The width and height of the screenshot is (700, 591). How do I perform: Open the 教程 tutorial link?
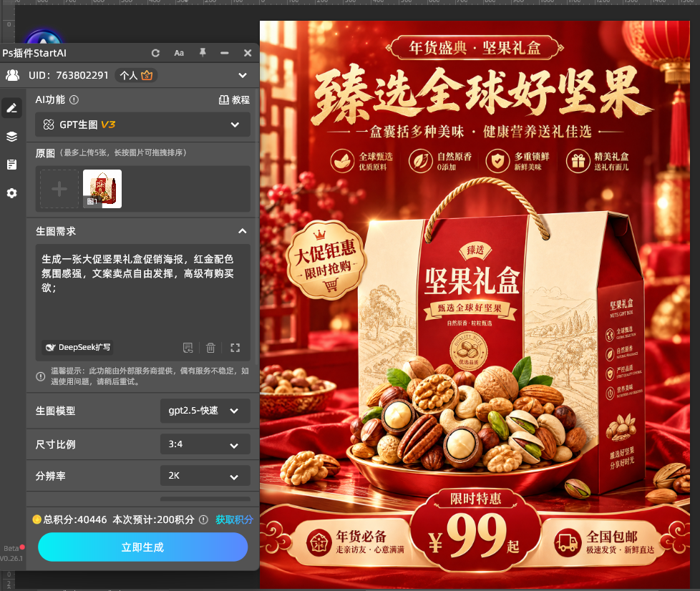234,100
